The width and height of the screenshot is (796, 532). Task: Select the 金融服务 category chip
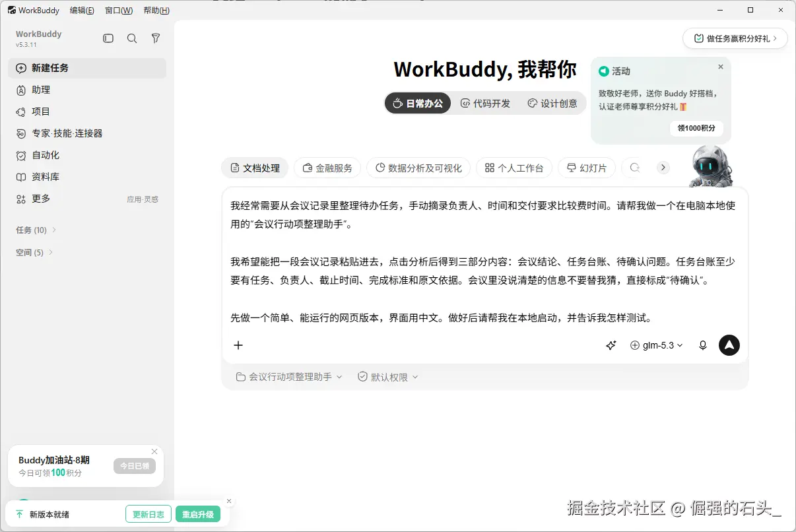pos(327,168)
